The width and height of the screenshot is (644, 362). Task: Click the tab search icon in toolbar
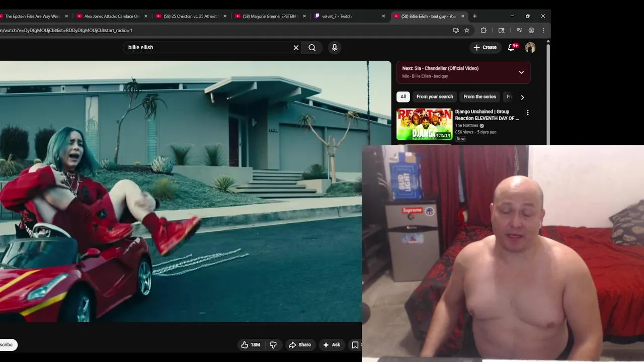[502, 30]
